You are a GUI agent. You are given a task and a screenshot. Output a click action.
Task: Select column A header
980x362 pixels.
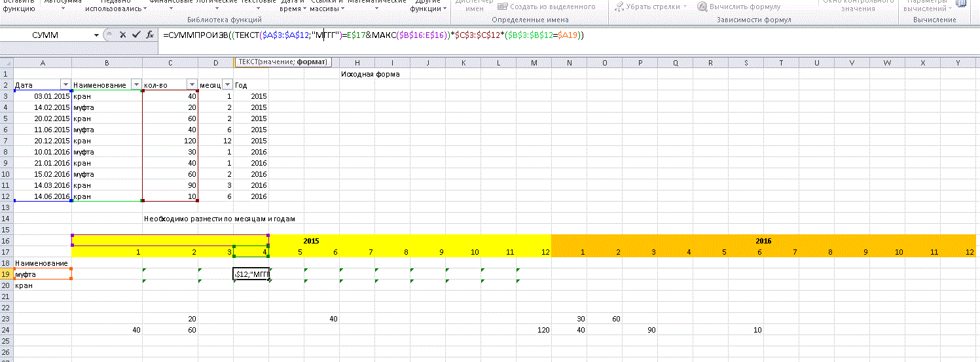pos(43,62)
